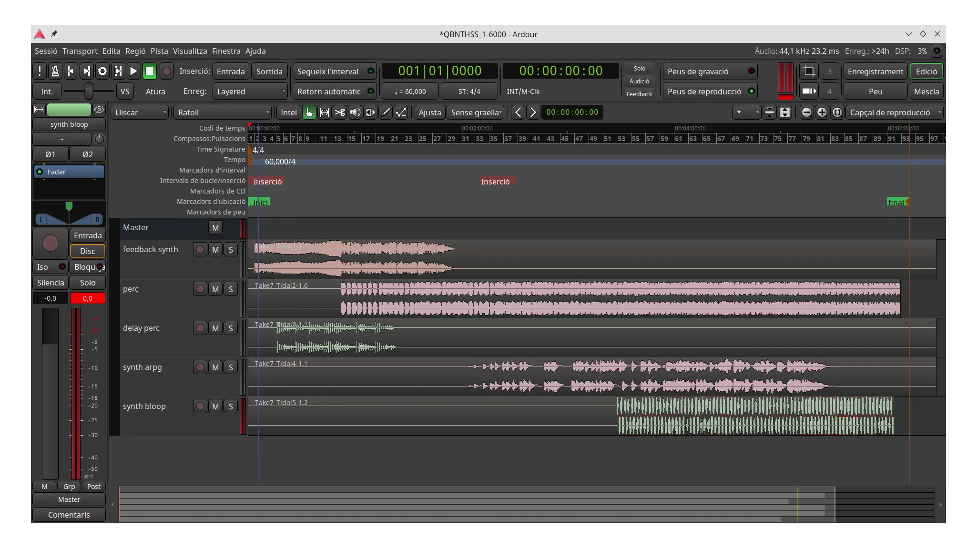Click the tempo button showing 60,000
Screen dimensions: 977x560
coord(410,92)
